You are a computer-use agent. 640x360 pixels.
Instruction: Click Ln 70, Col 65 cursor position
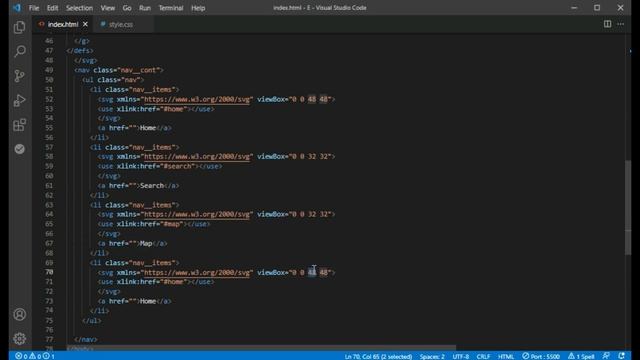point(378,356)
